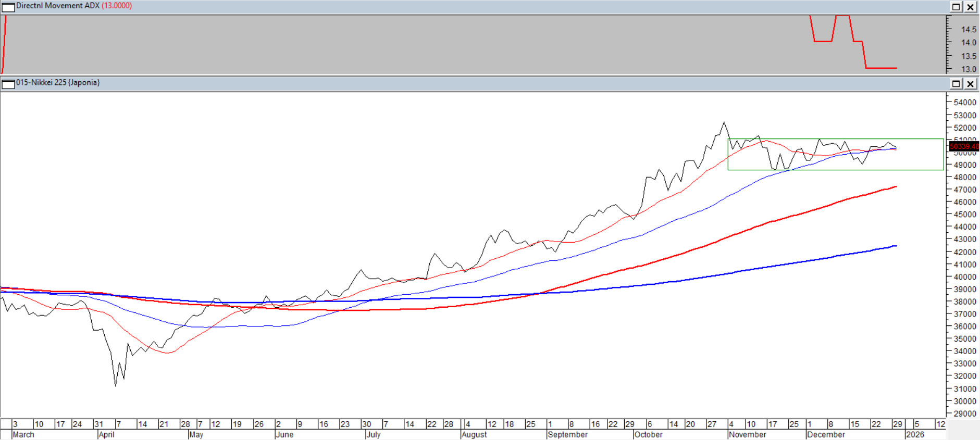Close the Nikkei 225 chart pane
Viewport: 980px width, 440px height.
click(970, 84)
